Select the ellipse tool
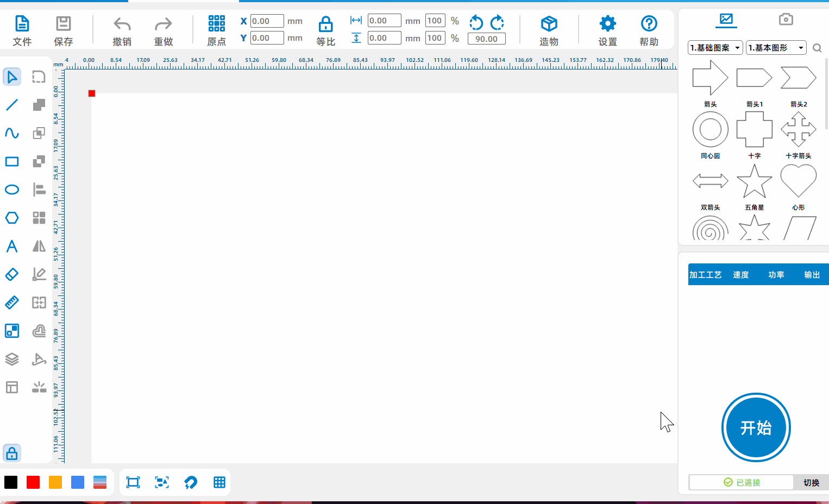Screen dimensions: 829x504 tap(12, 190)
